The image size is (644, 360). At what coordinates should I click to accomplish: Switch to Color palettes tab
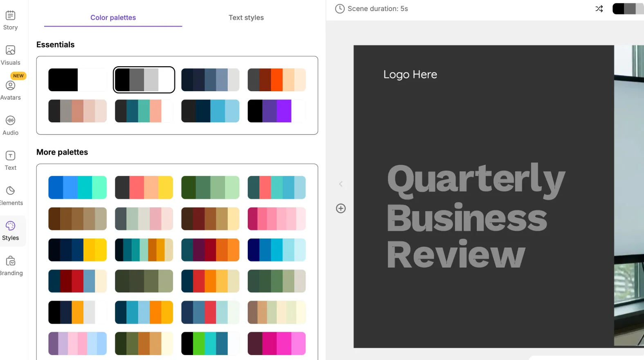pyautogui.click(x=113, y=18)
